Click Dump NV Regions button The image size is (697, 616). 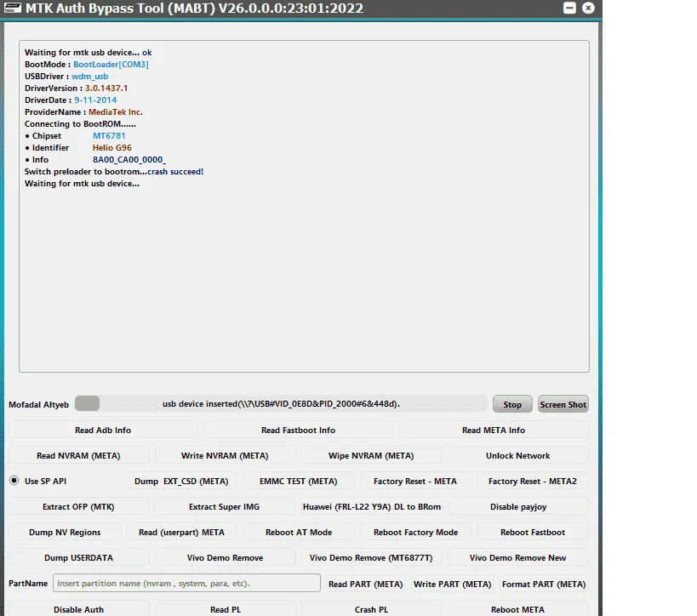[65, 532]
